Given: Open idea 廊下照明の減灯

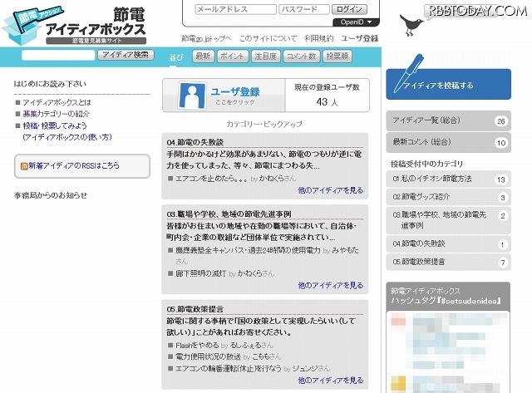Looking at the screenshot, I should 200,273.
